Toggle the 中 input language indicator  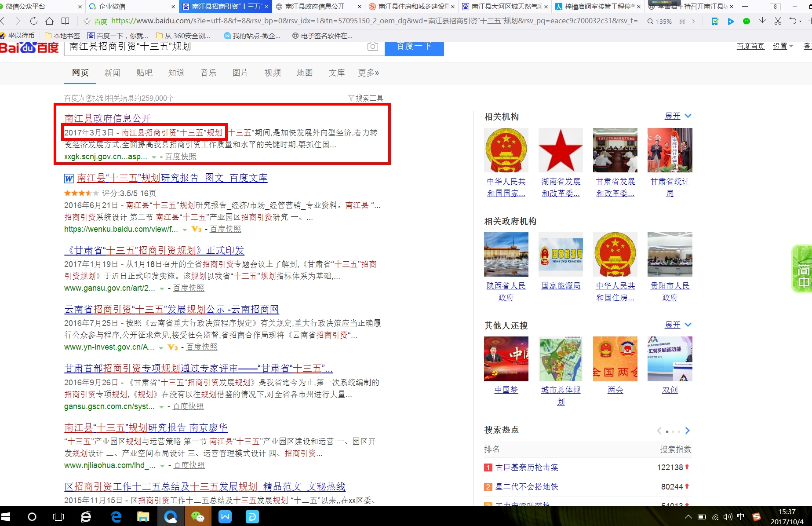[741, 517]
